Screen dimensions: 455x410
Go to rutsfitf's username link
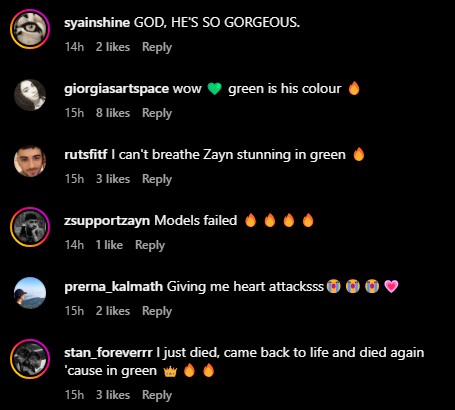coord(86,155)
